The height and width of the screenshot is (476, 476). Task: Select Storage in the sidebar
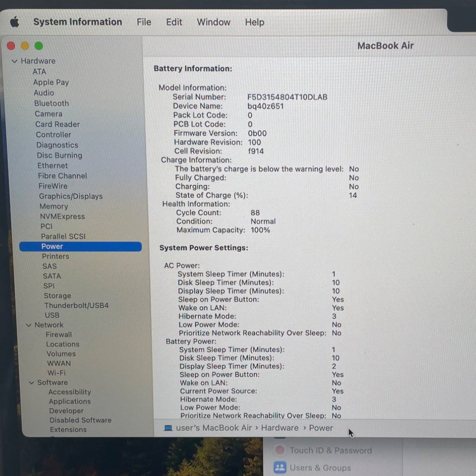[57, 295]
